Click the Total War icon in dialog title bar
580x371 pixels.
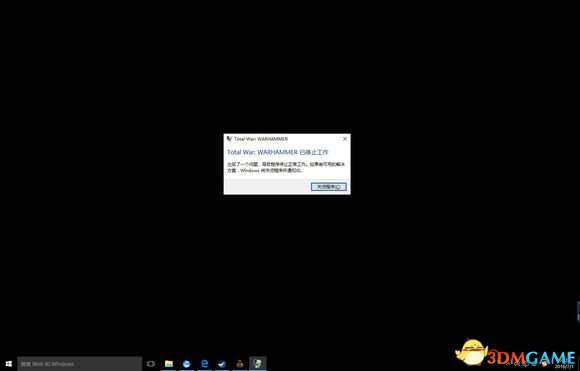click(x=229, y=139)
